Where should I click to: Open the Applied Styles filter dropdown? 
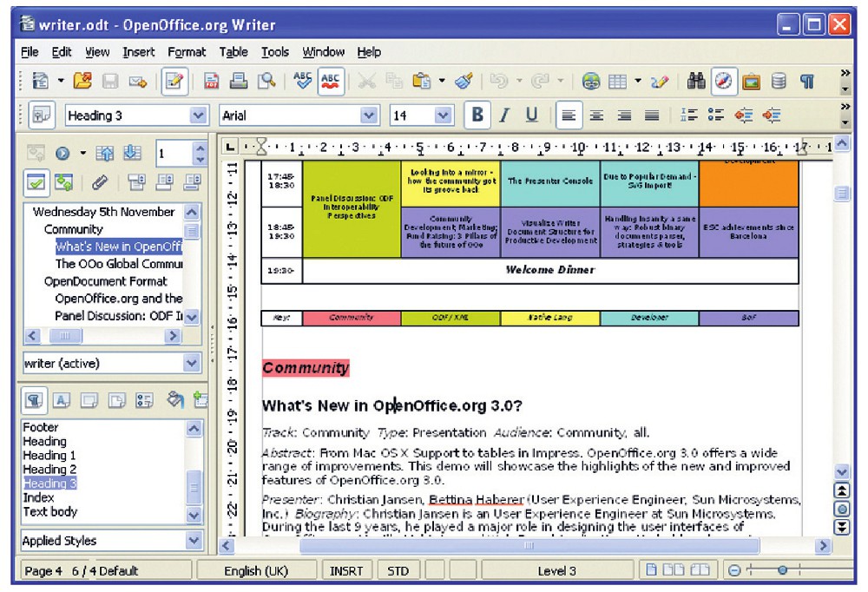(193, 541)
